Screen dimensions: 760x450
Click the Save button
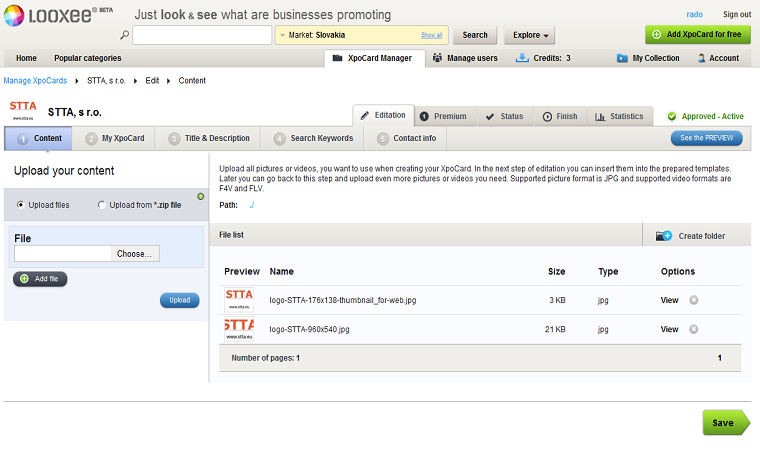click(x=726, y=422)
